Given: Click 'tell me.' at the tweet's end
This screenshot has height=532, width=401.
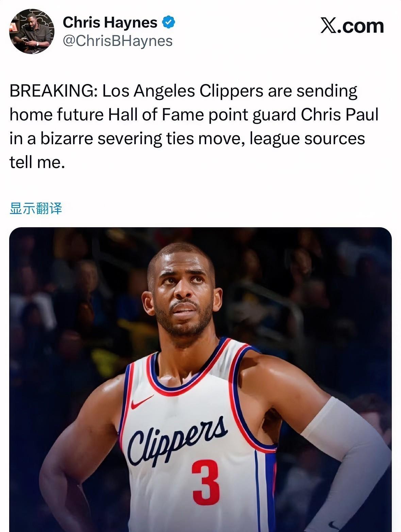Looking at the screenshot, I should (37, 162).
